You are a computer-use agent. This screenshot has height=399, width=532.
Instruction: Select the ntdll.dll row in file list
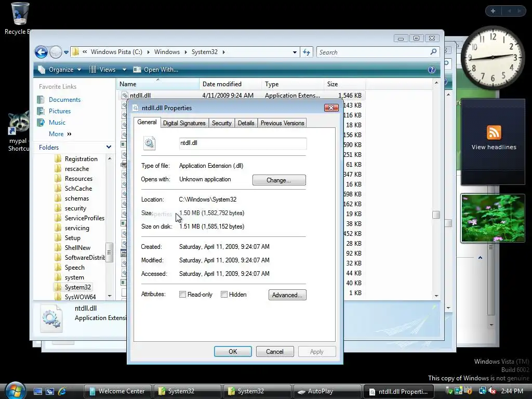click(x=242, y=96)
